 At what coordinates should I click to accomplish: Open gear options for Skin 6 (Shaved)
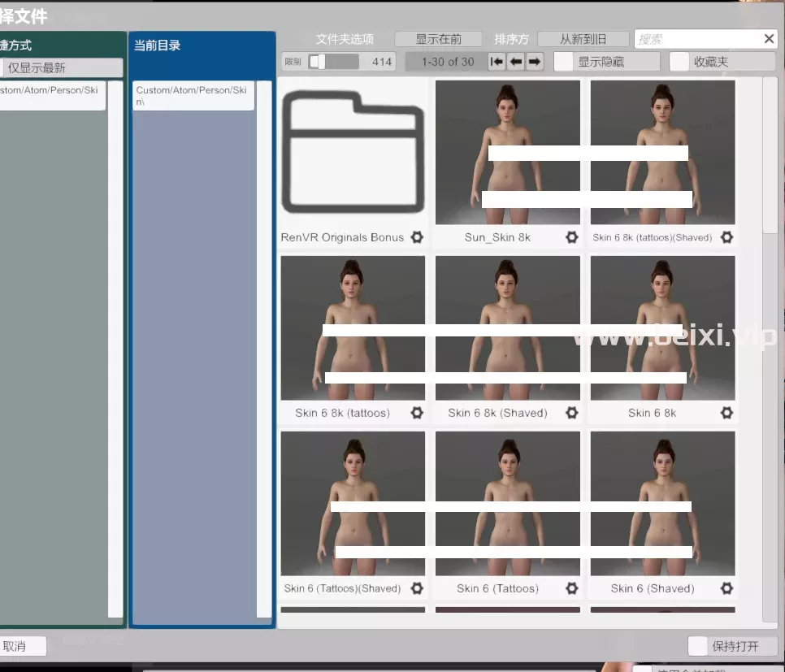click(x=727, y=588)
